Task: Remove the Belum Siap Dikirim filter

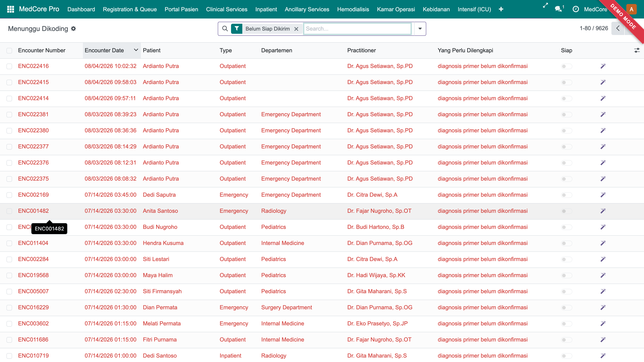Action: (296, 29)
